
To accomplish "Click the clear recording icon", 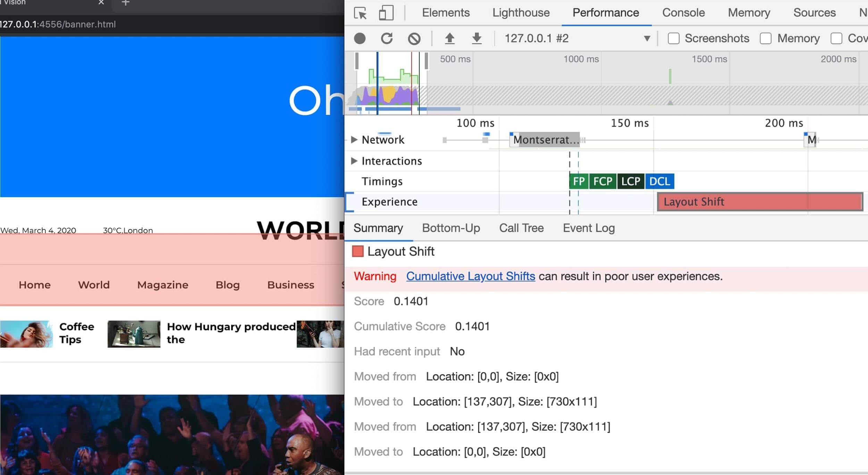I will [x=413, y=39].
